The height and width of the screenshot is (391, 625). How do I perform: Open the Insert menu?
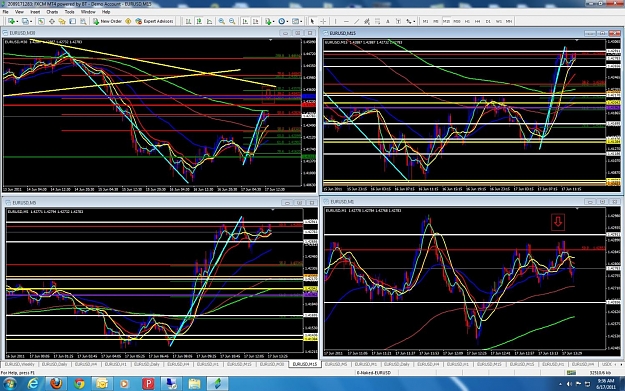pyautogui.click(x=35, y=12)
